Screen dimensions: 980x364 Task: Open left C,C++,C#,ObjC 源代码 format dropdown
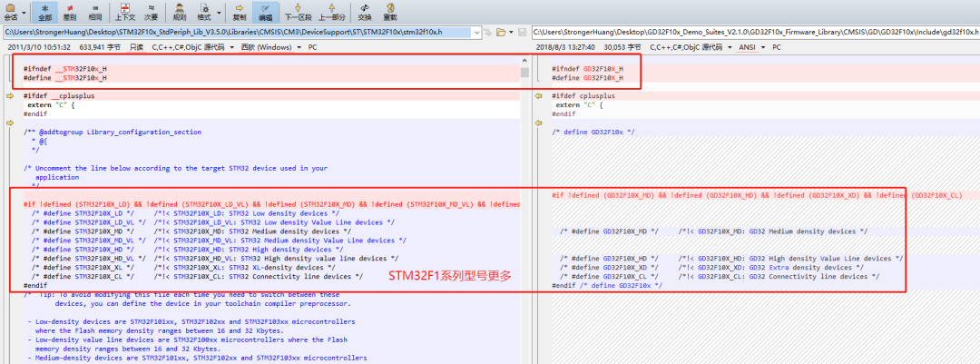(x=192, y=47)
